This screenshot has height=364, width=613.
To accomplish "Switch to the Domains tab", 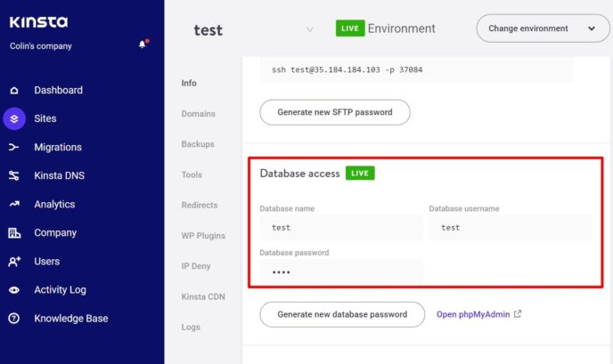I will coord(198,114).
